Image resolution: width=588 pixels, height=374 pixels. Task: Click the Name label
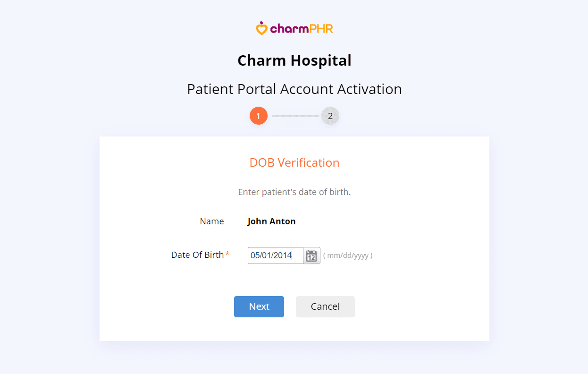[212, 221]
